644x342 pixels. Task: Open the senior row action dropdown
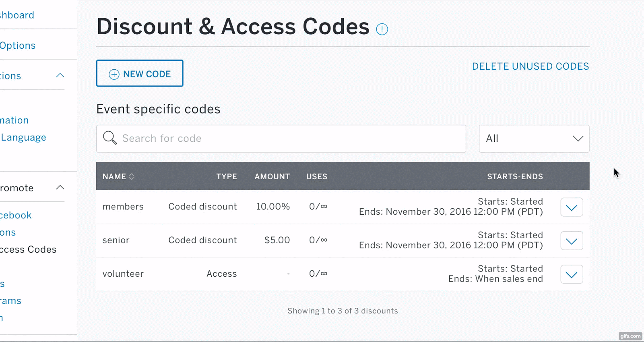tap(572, 241)
